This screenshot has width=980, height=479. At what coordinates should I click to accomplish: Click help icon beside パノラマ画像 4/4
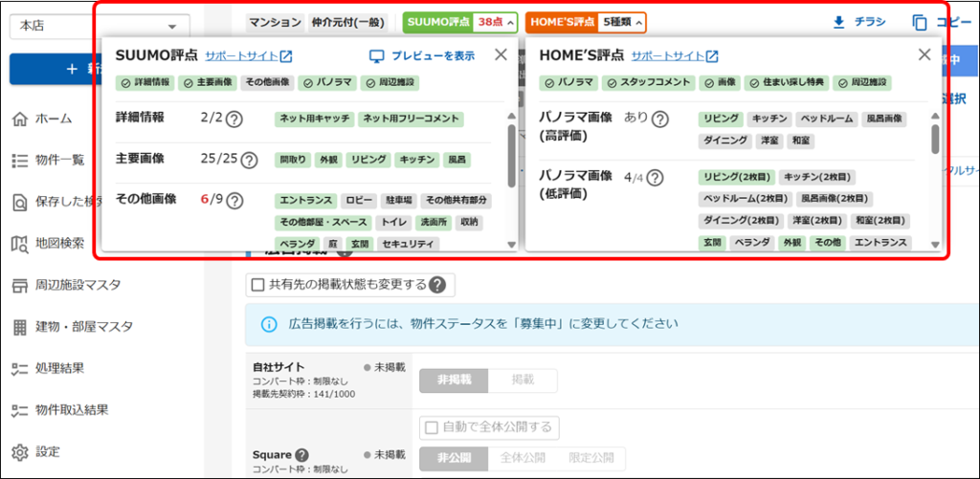coord(655,179)
